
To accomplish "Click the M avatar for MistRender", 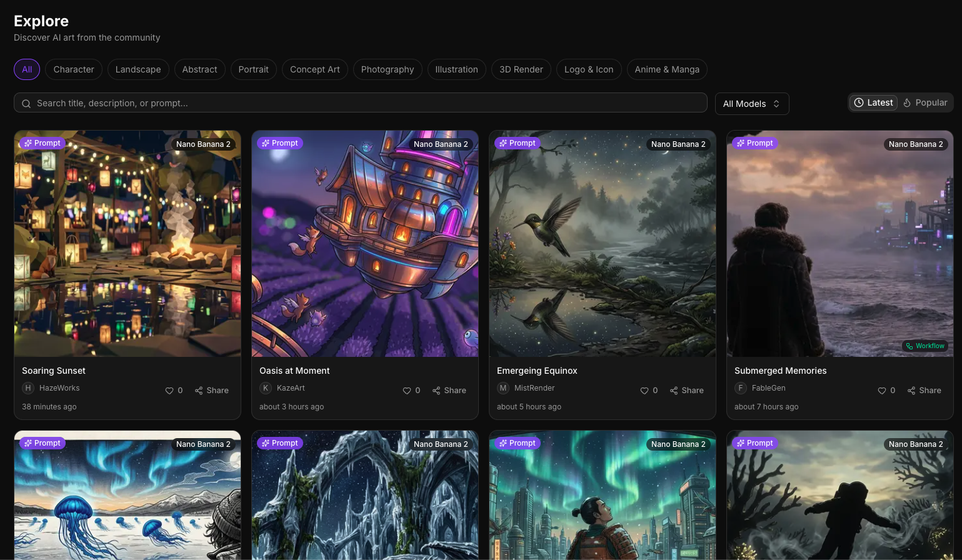I will [503, 388].
